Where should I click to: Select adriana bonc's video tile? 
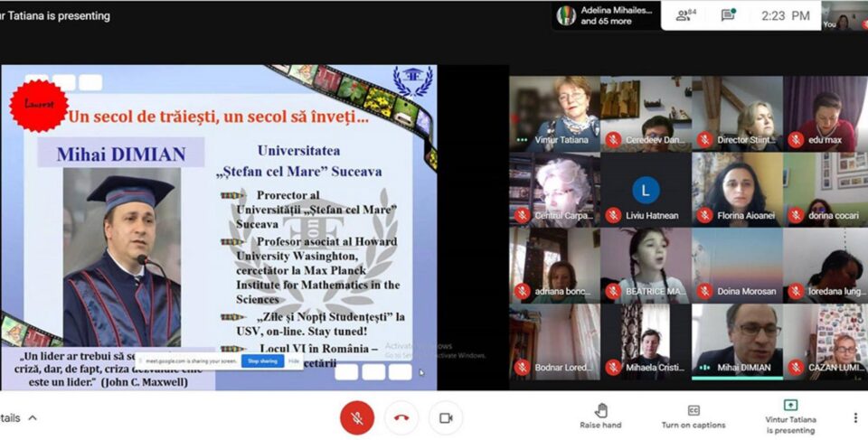(554, 266)
